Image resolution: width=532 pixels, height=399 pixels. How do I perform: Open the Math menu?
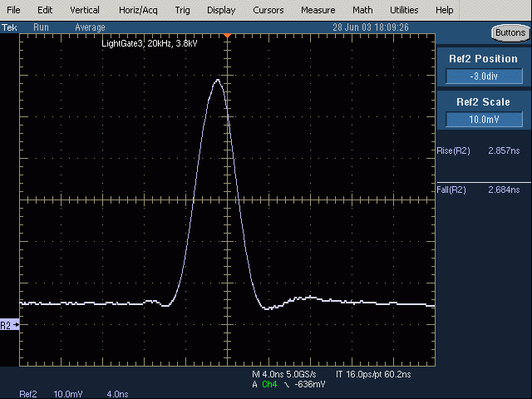tap(362, 10)
